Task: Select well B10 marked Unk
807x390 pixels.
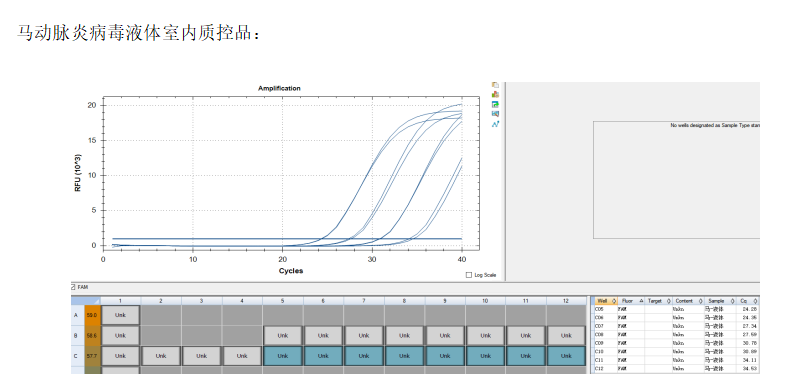Action: tap(485, 335)
